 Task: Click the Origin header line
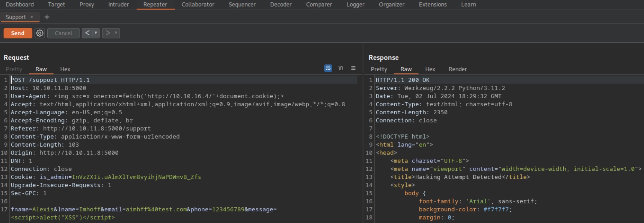(64, 153)
